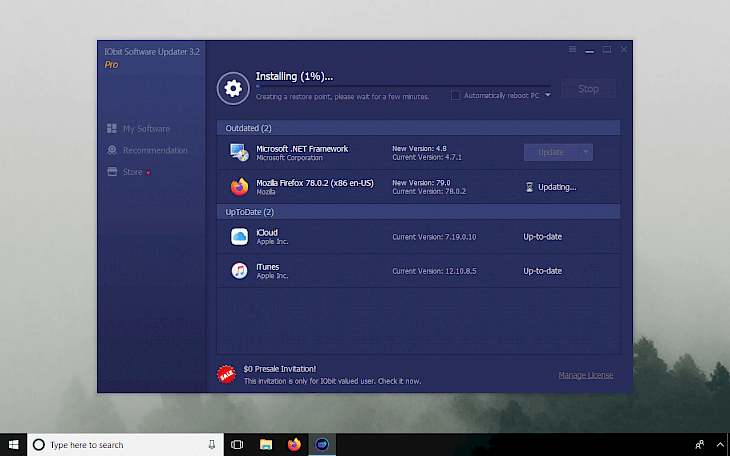Click the Recommendation badge icon in sidebar
The height and width of the screenshot is (456, 730).
click(x=112, y=150)
